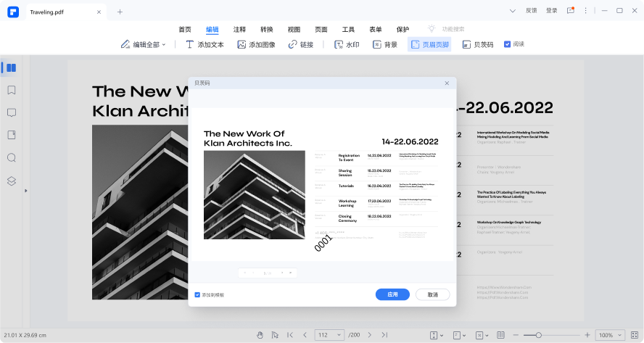
Task: Open the bookmarks panel in left sidebar
Action: click(12, 91)
